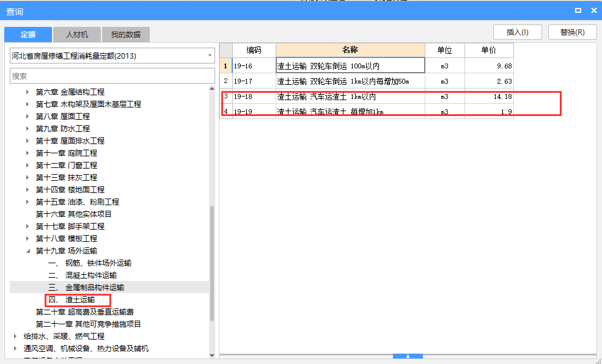Click 汽车运渣土 每增加1km cell

coord(350,112)
